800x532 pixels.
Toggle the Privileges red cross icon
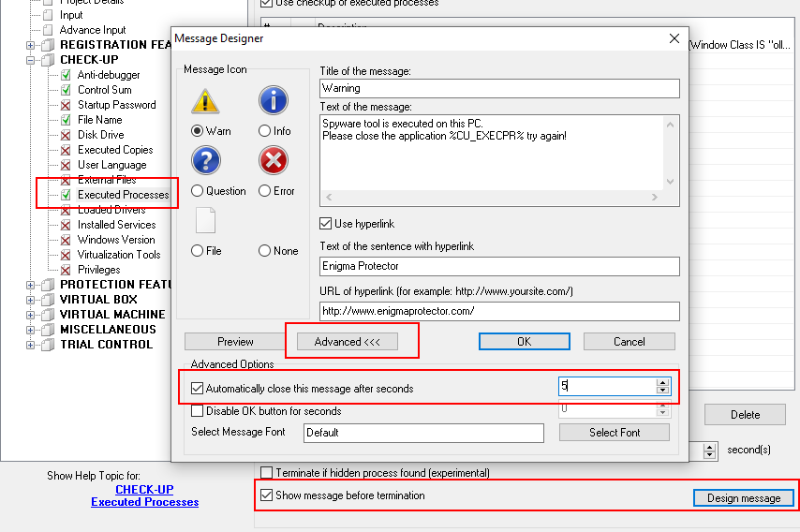pos(66,270)
